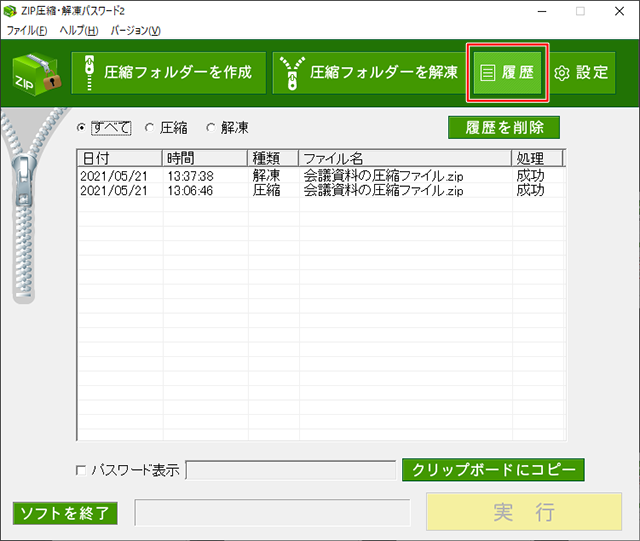
Task: Sort by the 処理 column header
Action: point(538,158)
